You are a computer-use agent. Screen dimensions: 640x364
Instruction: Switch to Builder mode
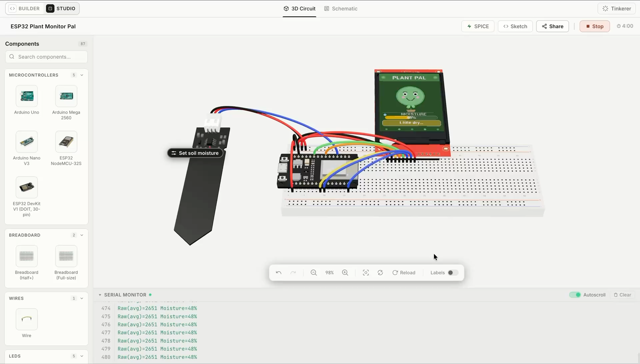click(x=24, y=8)
